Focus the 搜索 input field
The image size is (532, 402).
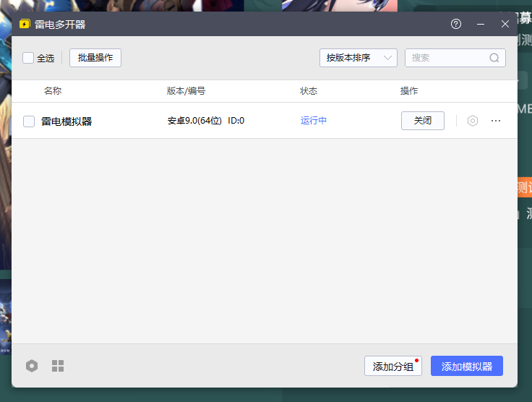pos(455,58)
